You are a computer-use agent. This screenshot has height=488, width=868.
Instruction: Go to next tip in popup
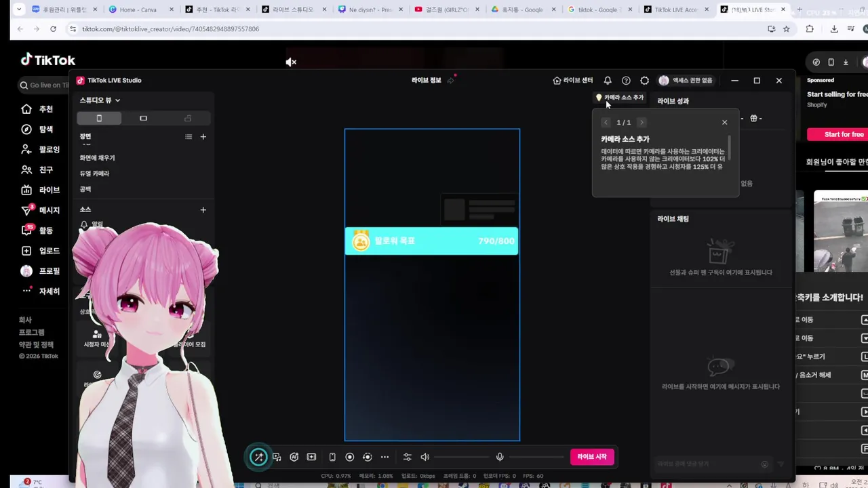(642, 122)
